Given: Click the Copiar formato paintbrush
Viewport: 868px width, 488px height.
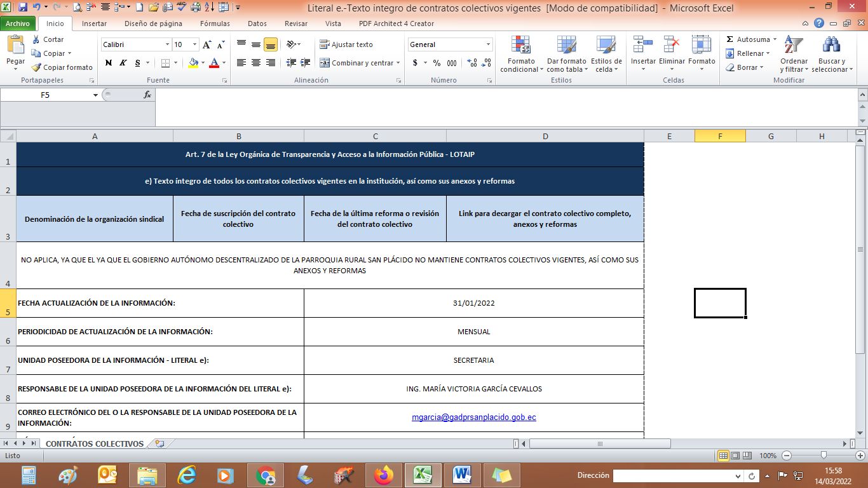Looking at the screenshot, I should coord(37,67).
